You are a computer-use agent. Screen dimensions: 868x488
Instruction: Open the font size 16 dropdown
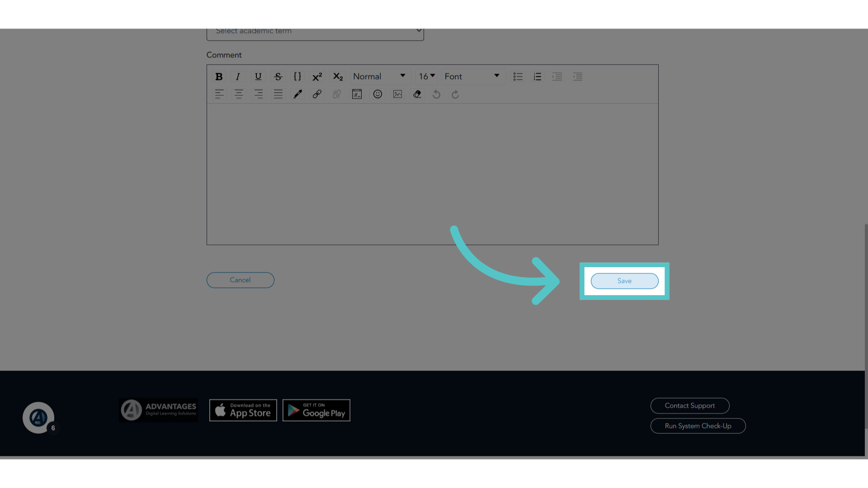tap(427, 76)
